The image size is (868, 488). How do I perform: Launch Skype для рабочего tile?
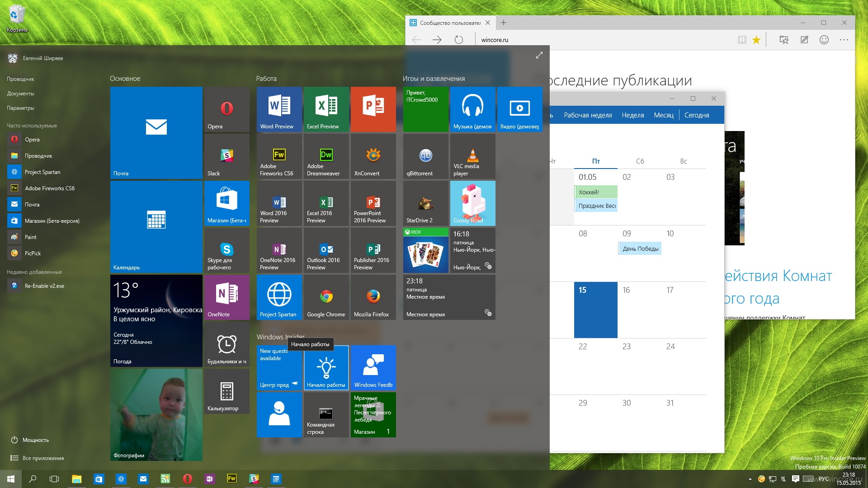pos(226,250)
